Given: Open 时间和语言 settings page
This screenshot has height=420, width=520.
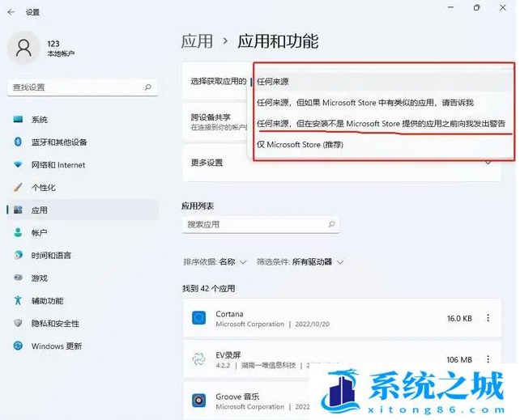Looking at the screenshot, I should tap(83, 255).
